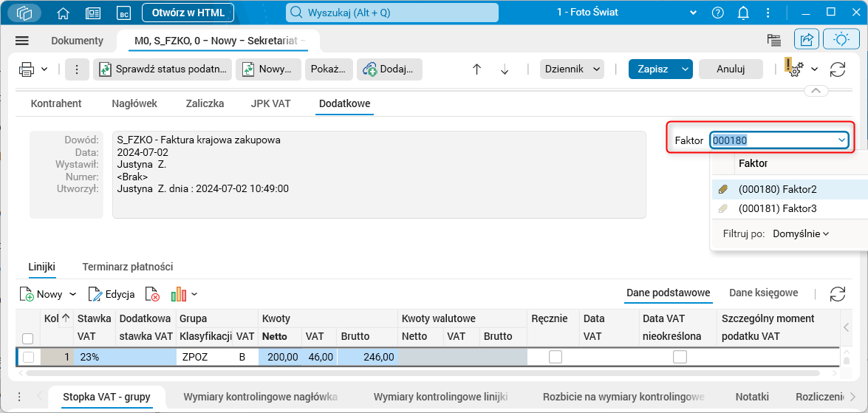Click the Pokaż... button

[x=329, y=69]
